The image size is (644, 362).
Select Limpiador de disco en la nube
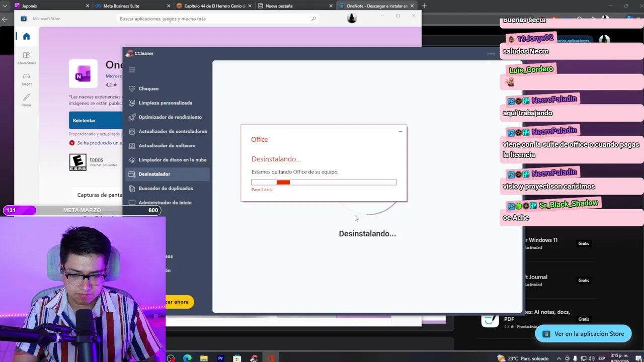(167, 160)
